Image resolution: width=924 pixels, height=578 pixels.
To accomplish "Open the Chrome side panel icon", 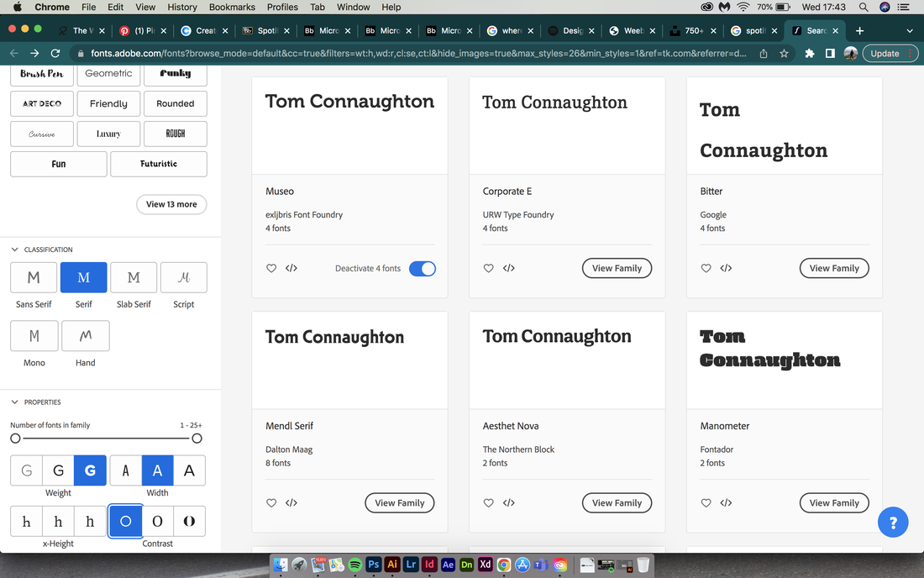I will (x=830, y=53).
